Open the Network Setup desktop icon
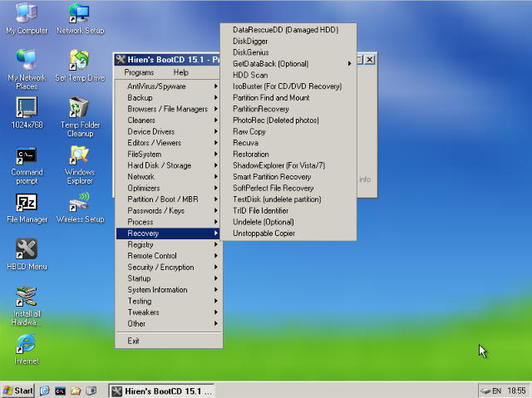532x398 pixels. [x=80, y=14]
